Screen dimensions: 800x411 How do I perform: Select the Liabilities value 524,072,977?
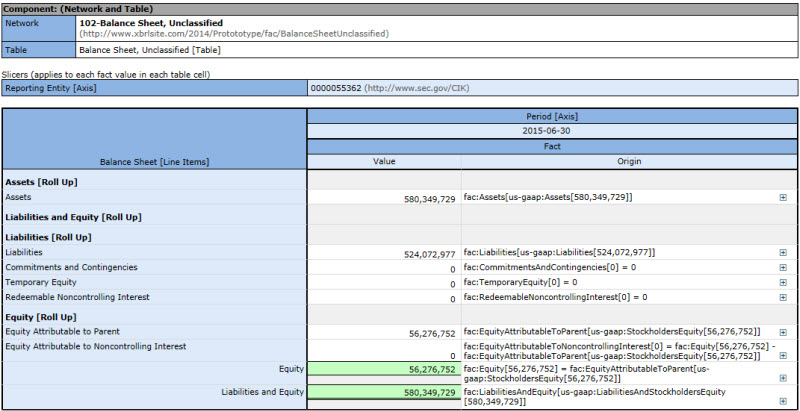coord(430,253)
